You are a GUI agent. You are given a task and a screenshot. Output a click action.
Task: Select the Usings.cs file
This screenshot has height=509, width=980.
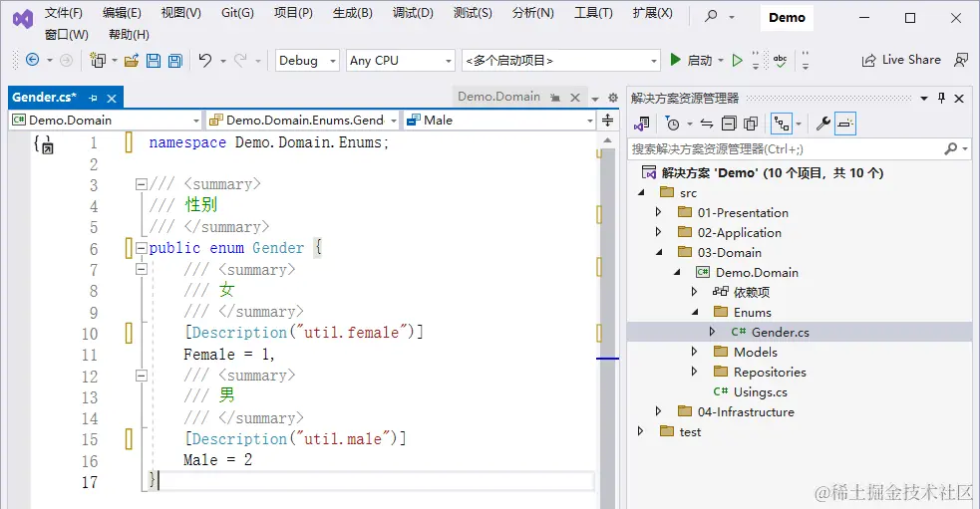tap(760, 391)
